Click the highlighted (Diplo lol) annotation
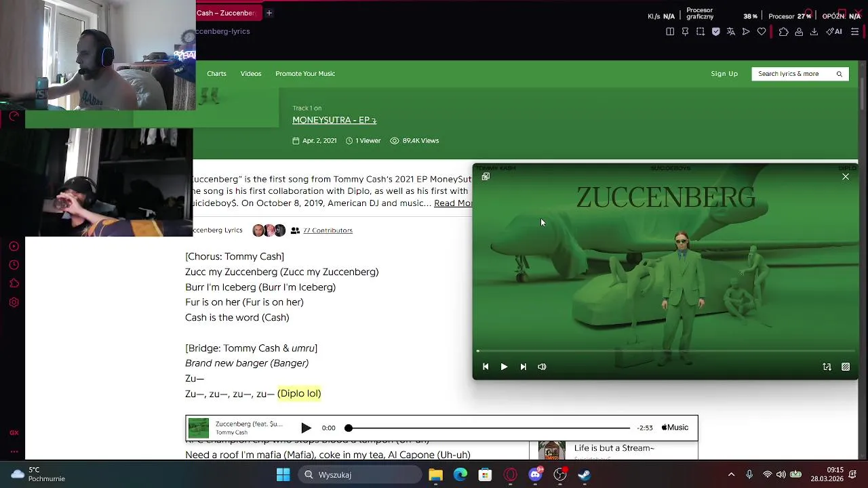 coord(299,393)
